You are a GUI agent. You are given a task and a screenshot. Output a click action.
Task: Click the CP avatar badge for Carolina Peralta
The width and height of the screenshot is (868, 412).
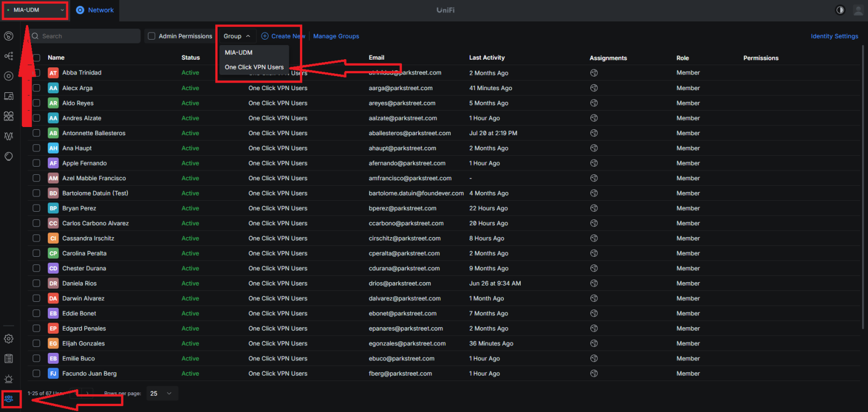point(53,253)
